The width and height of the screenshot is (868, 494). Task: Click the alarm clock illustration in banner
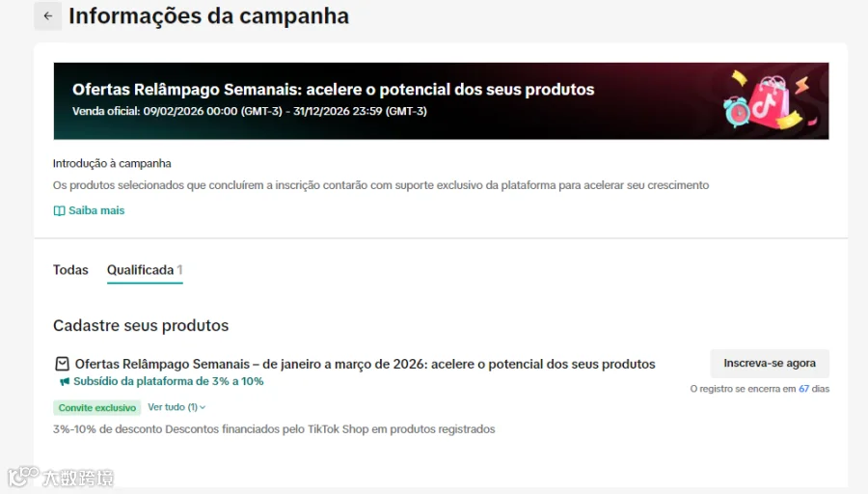(737, 111)
